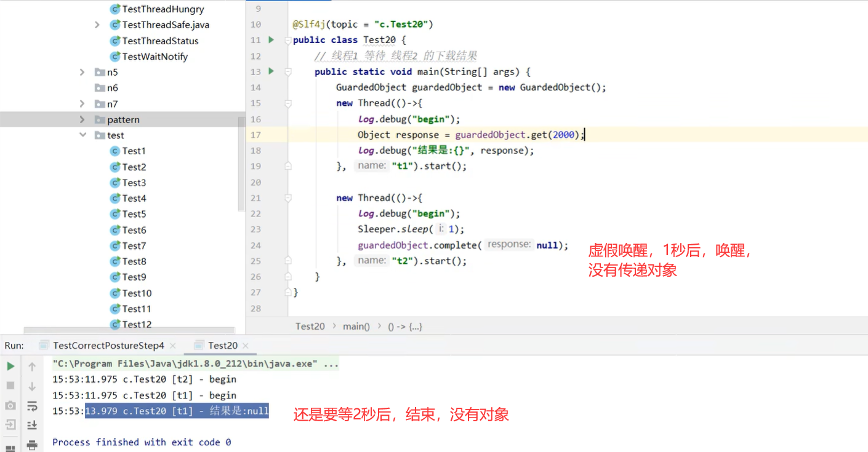Fold the t1 lambda at line 15

pos(287,103)
